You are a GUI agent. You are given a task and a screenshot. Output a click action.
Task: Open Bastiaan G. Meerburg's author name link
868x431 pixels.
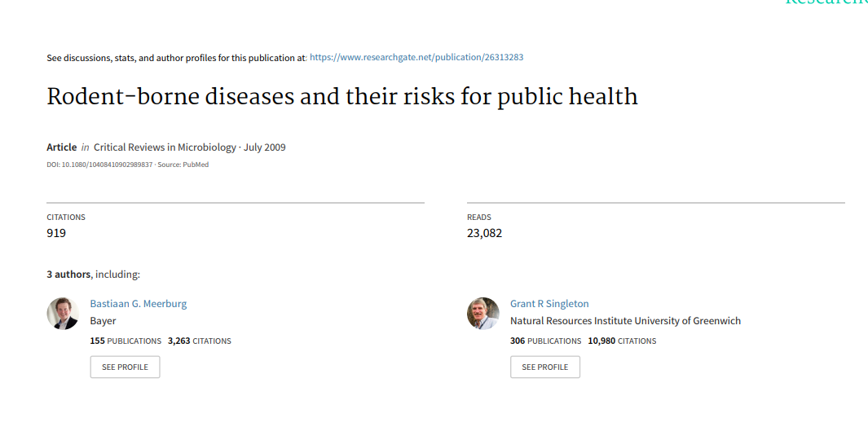[139, 303]
